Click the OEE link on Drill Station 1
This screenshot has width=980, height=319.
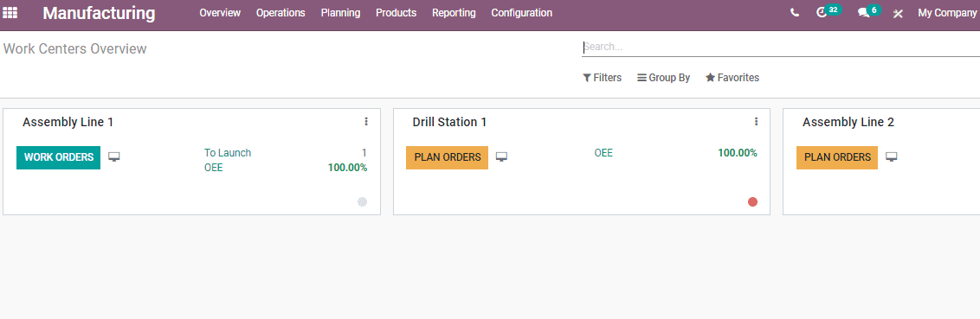603,153
